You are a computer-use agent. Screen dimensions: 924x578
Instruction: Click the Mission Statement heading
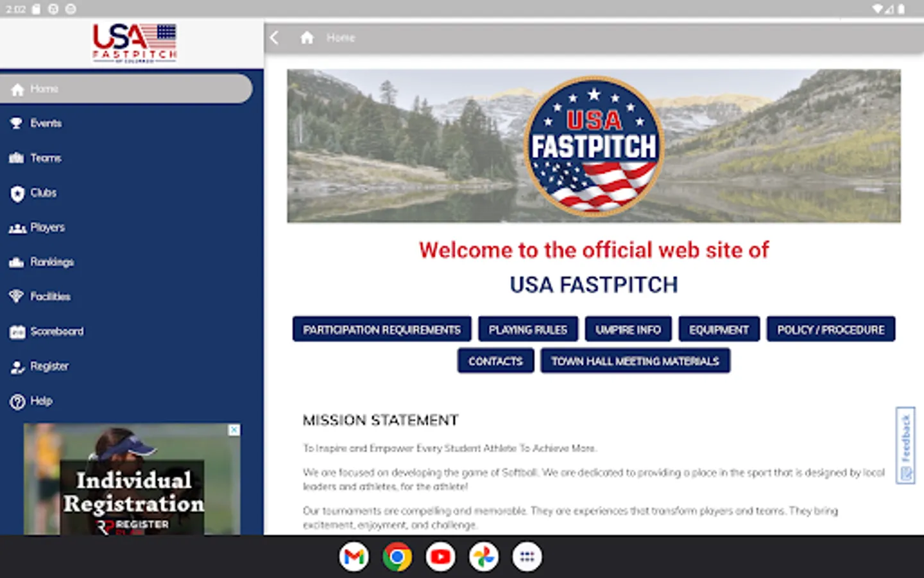381,420
